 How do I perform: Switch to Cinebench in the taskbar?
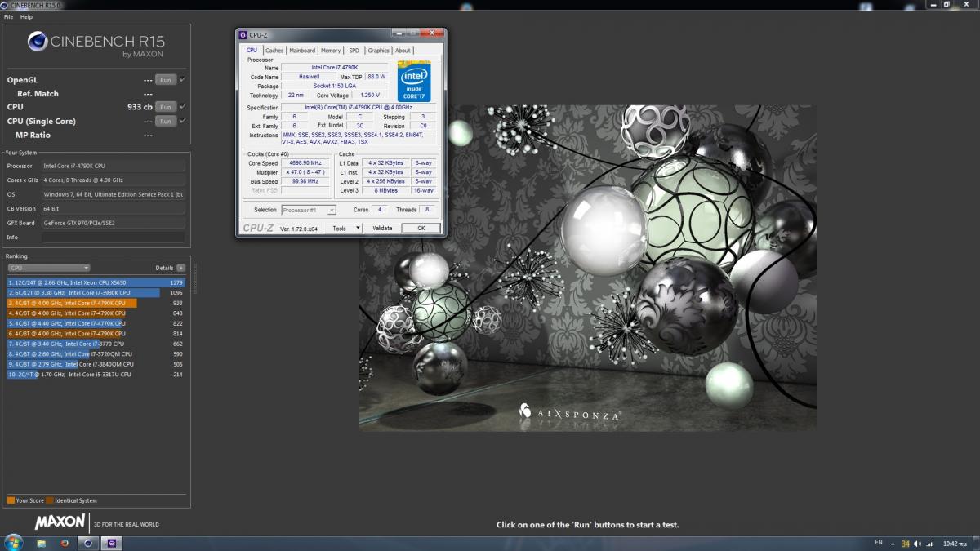tap(88, 544)
